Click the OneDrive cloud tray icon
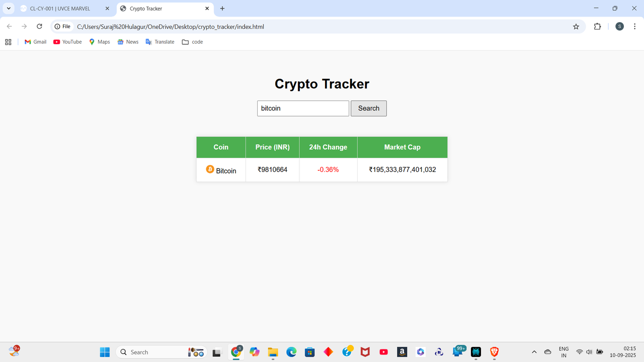This screenshot has height=362, width=644. coord(548,352)
